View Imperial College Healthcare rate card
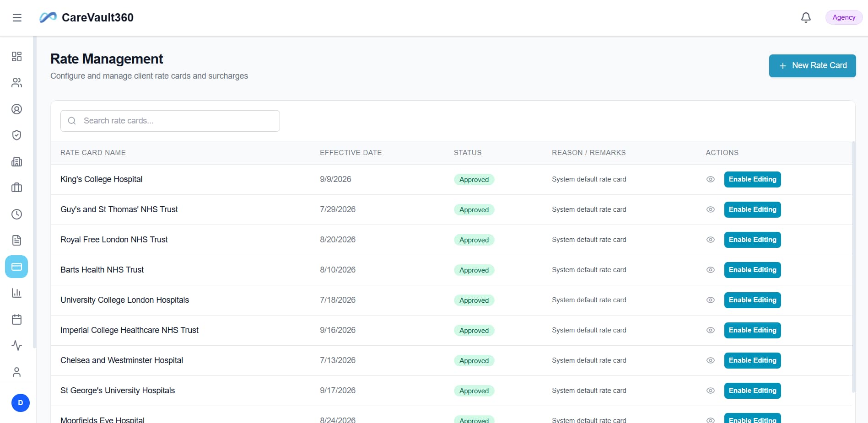868x423 pixels. tap(710, 330)
